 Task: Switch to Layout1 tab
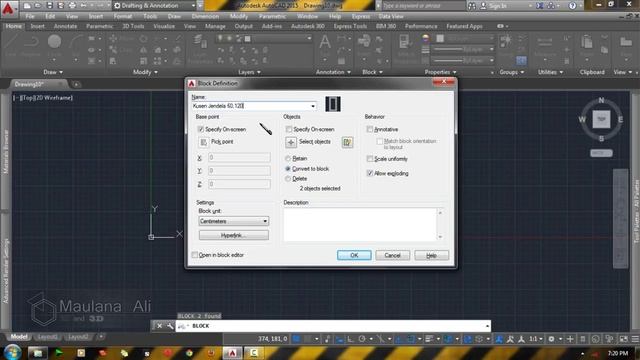pos(47,337)
